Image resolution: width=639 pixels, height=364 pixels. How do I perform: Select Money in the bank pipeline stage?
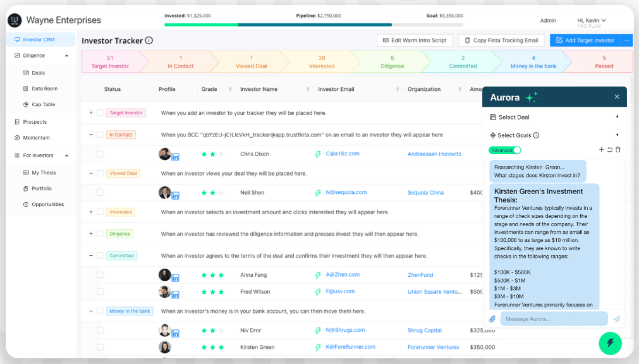tap(533, 62)
